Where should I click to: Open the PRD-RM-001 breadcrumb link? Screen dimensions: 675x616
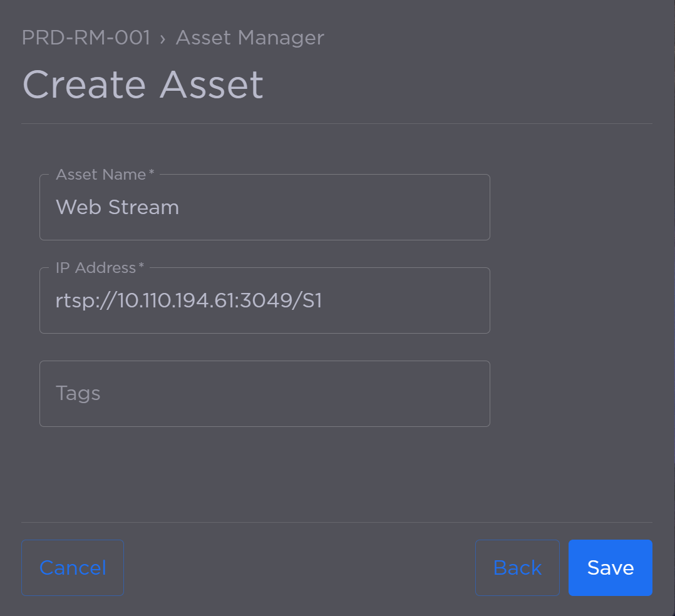pyautogui.click(x=85, y=38)
